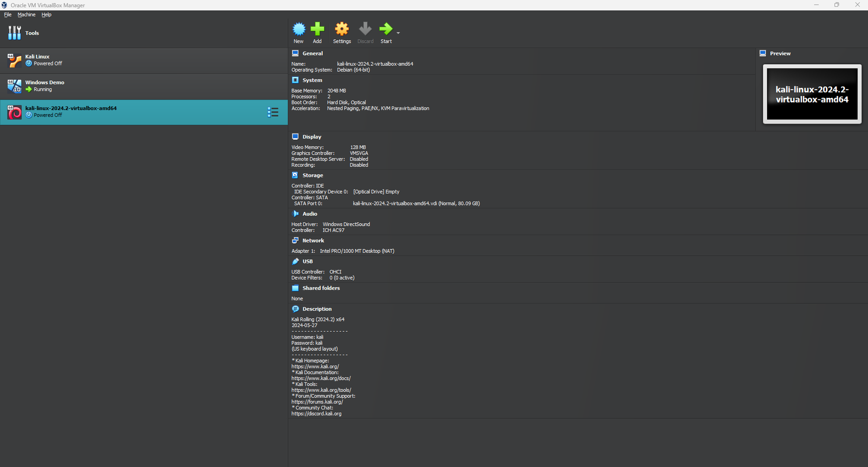868x467 pixels.
Task: Click the Description section speech icon
Action: click(x=295, y=309)
